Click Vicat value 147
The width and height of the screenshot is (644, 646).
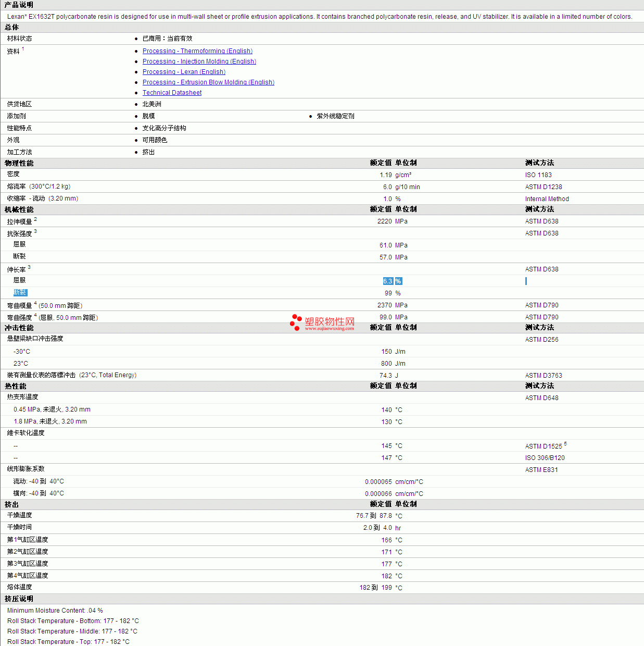point(386,458)
